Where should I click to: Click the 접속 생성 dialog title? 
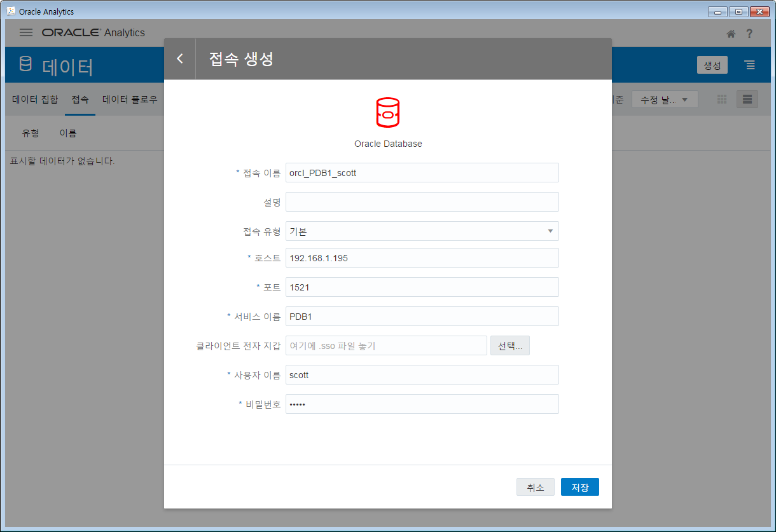coord(242,59)
